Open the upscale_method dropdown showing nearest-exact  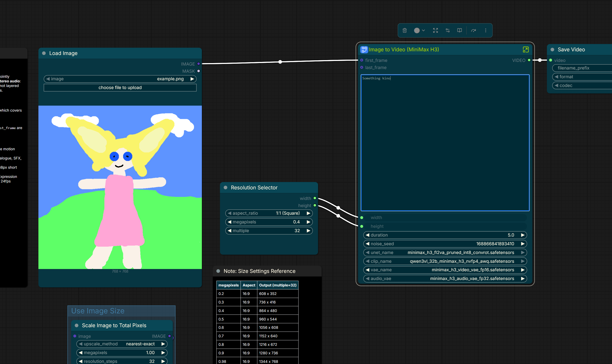click(x=122, y=344)
